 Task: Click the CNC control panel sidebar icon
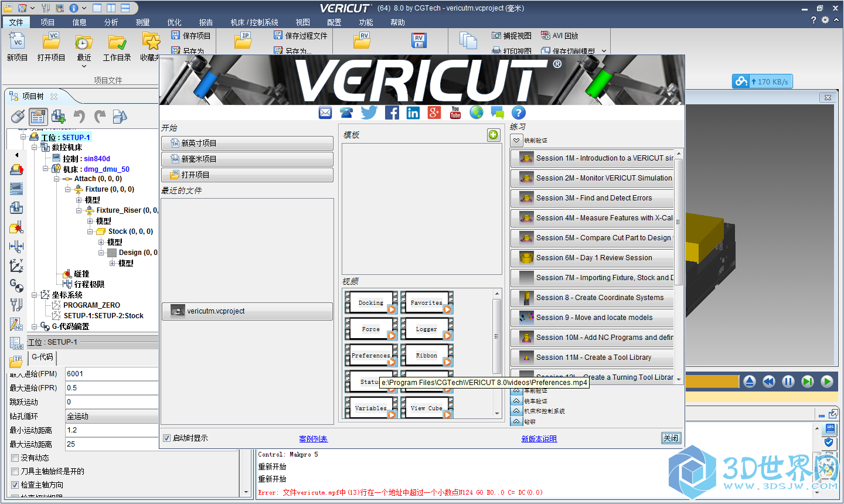[x=16, y=189]
